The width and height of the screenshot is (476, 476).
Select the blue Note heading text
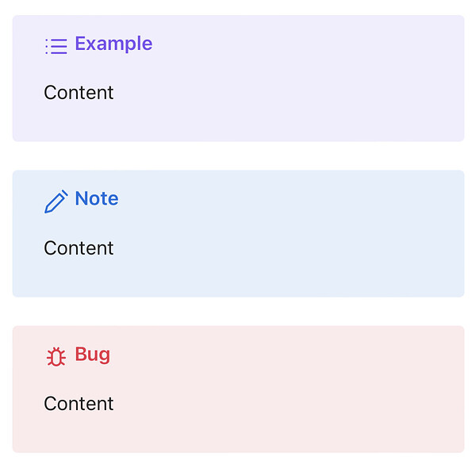[97, 198]
